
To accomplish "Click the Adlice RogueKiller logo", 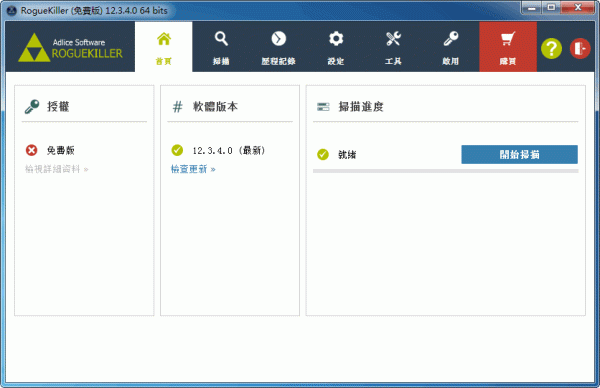I will (x=70, y=47).
